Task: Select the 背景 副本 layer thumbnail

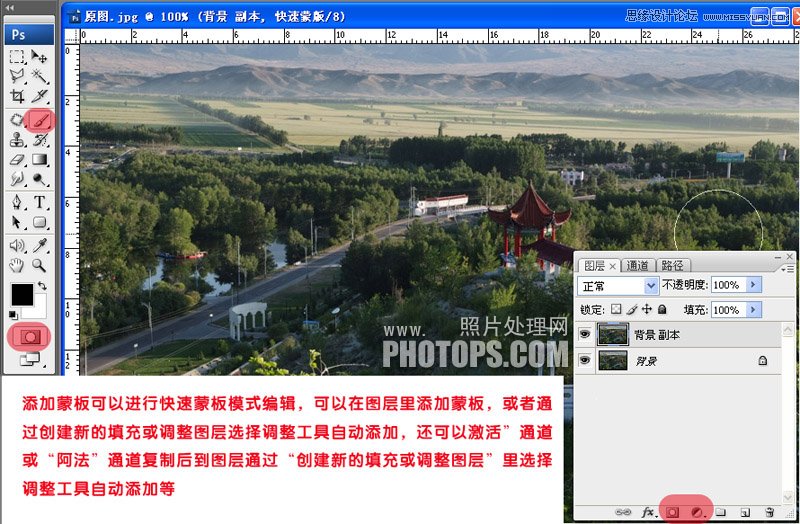Action: point(613,334)
